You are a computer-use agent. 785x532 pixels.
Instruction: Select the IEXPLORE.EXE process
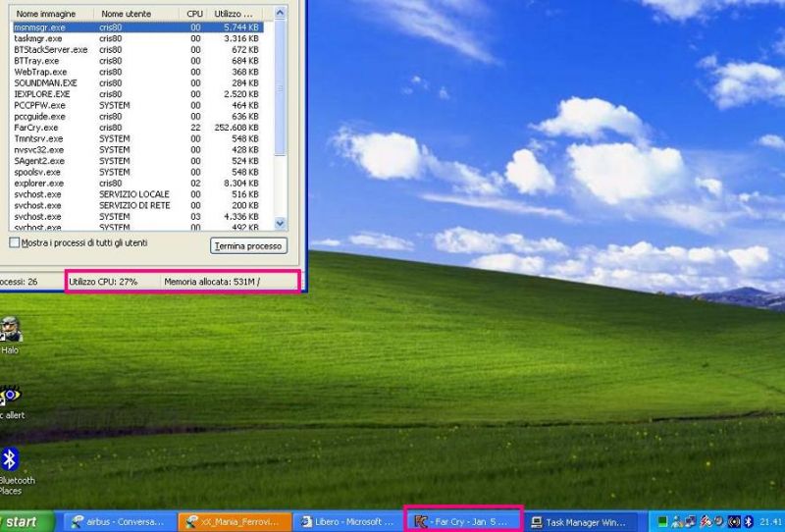[x=137, y=94]
